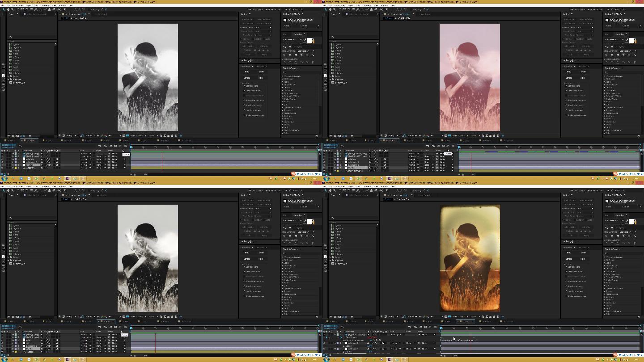644x362 pixels.
Task: Click new composition icon in bottom-right Project panel
Action: click(339, 317)
